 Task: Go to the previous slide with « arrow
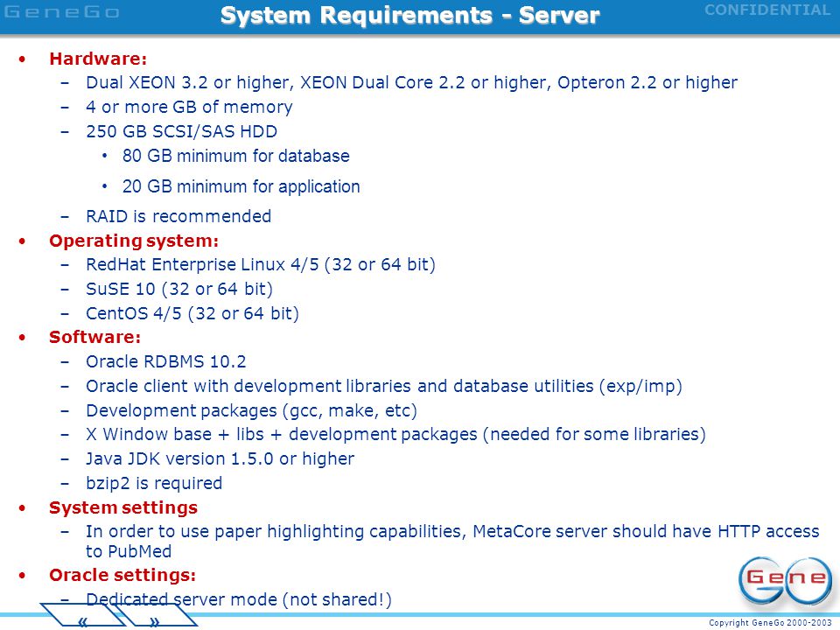point(82,615)
